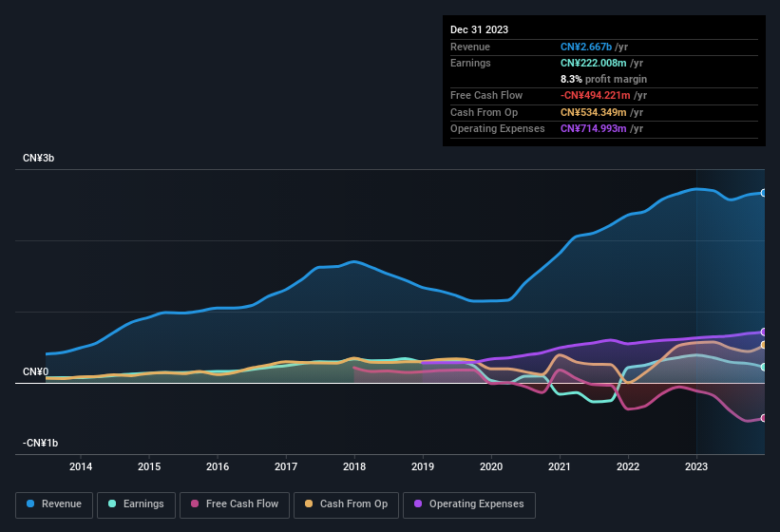780x532 pixels.
Task: Click the CN¥714.993m operating expenses value
Action: (594, 128)
